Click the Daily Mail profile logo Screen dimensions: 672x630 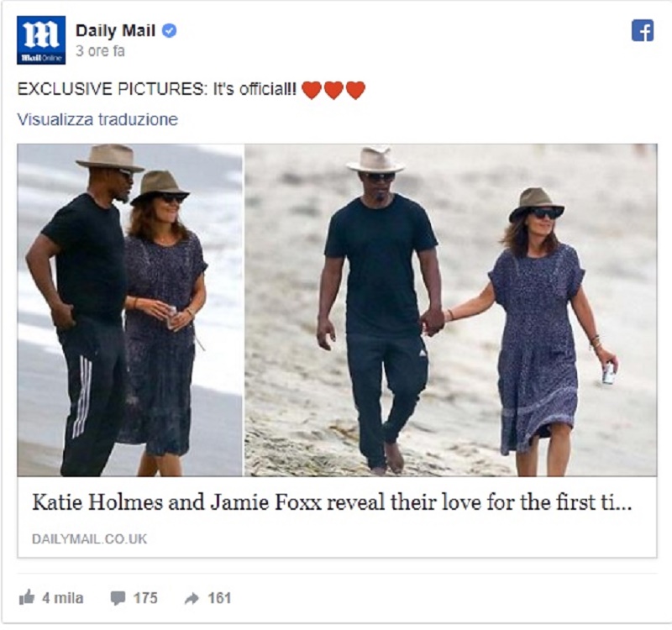pyautogui.click(x=41, y=40)
